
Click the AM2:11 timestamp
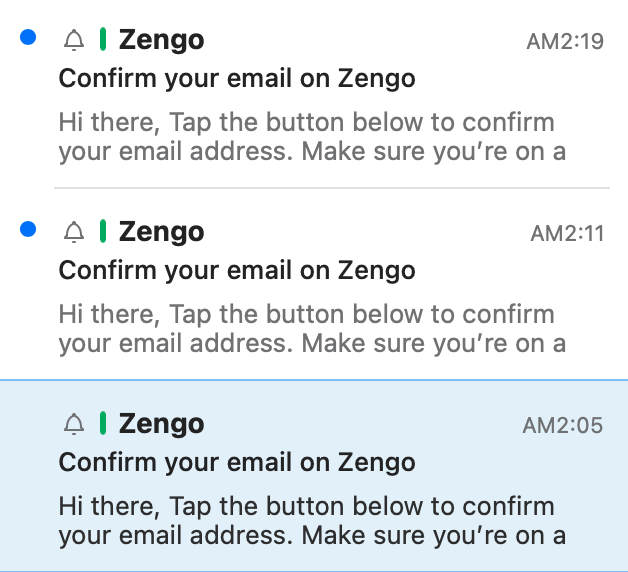(567, 234)
